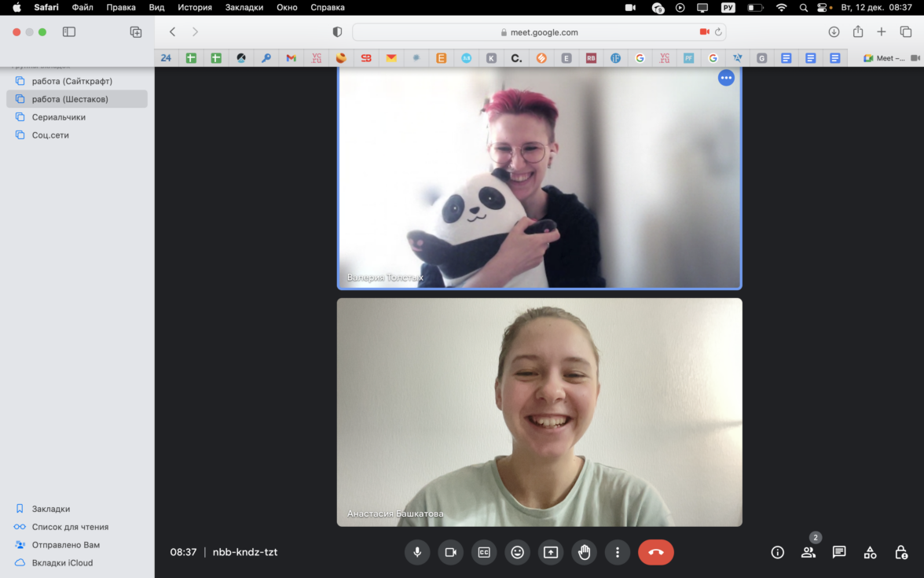Turn off the camera in Meet
The width and height of the screenshot is (924, 578).
451,552
